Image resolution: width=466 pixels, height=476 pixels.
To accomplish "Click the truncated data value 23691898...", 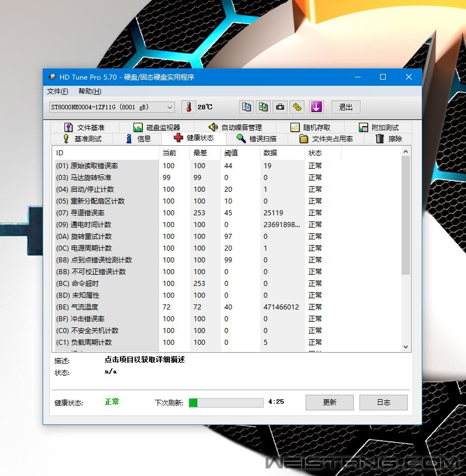I will tap(282, 225).
